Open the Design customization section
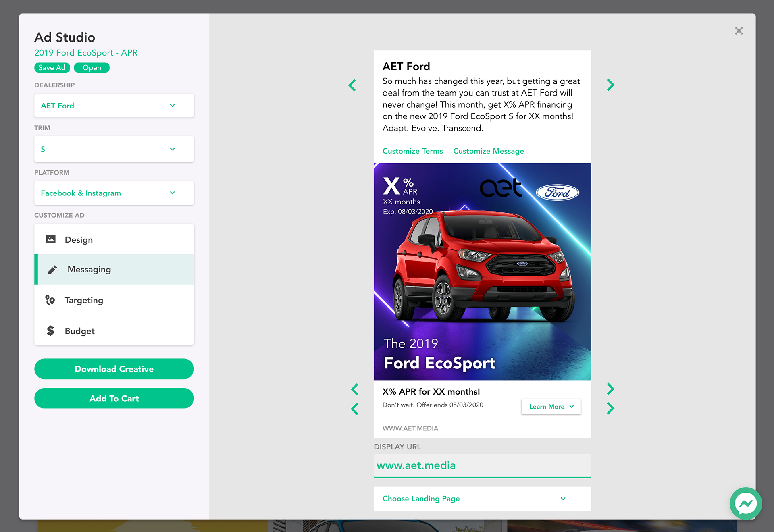 [x=114, y=239]
